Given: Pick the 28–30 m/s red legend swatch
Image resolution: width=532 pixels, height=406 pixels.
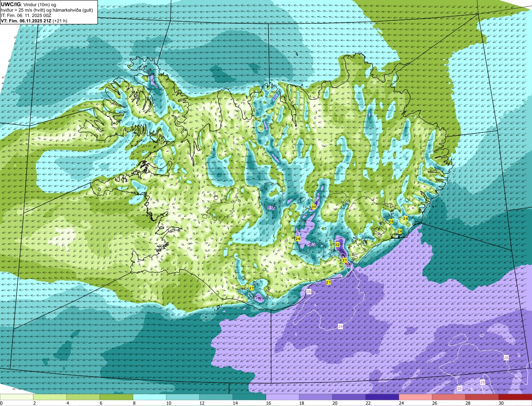Looking at the screenshot, I should tap(482, 397).
